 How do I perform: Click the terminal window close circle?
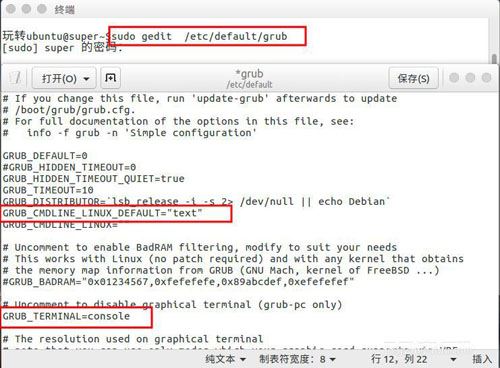click(11, 9)
